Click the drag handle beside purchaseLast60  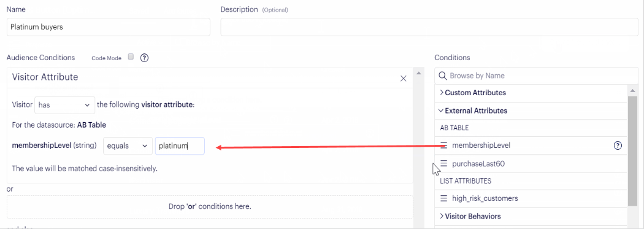[x=443, y=163]
